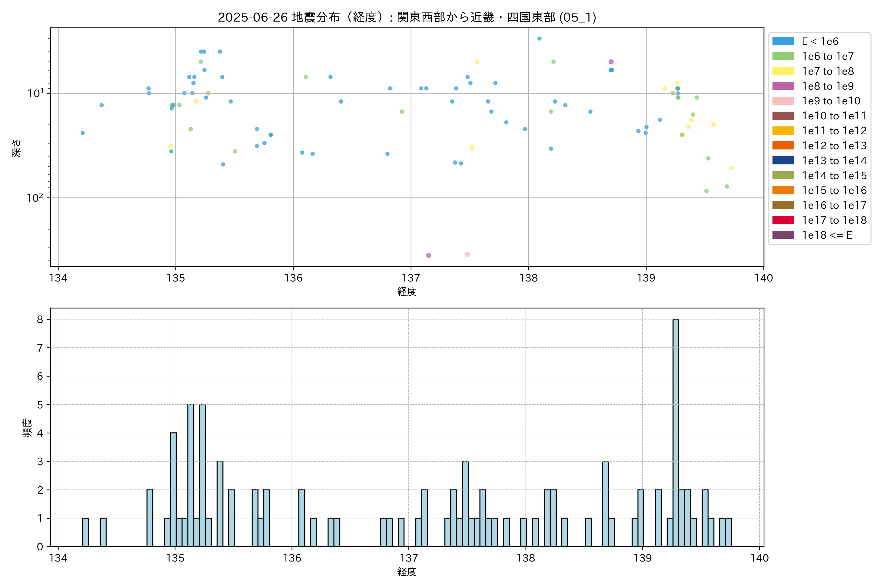Click the pink deep earthquake point near 137.5

[x=467, y=254]
